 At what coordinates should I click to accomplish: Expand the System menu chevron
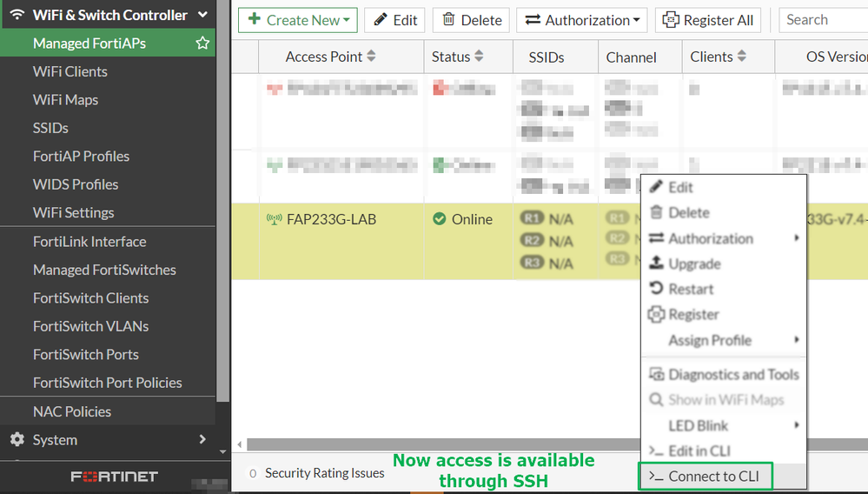pos(202,439)
